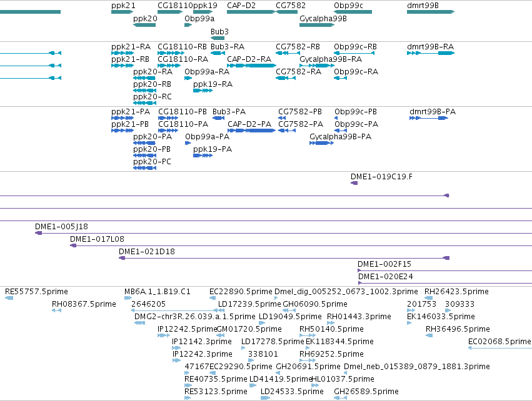532x401 pixels.
Task: Click the 309333 EST feature
Action: coord(448,310)
